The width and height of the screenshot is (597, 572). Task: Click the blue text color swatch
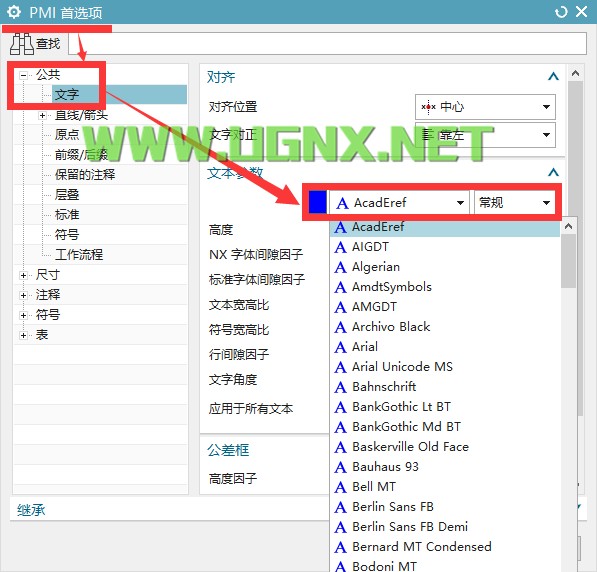pyautogui.click(x=318, y=202)
